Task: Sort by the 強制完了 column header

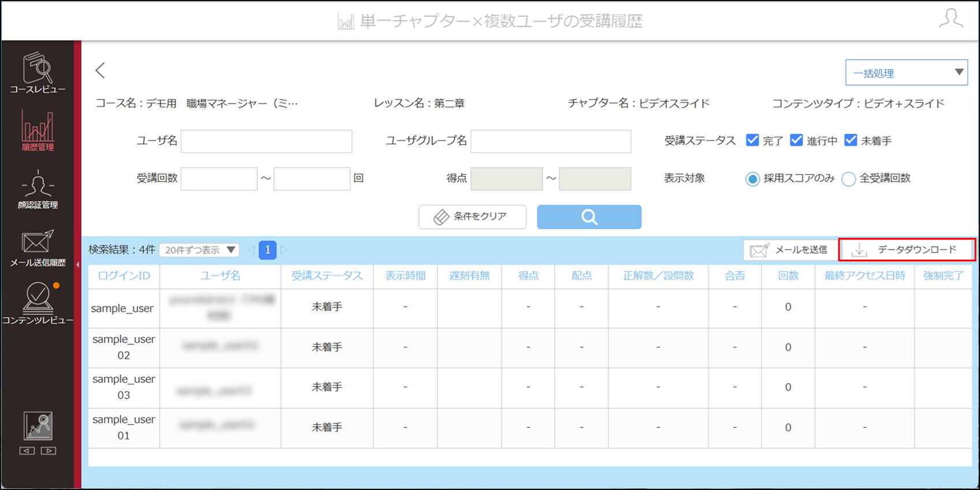Action: 943,276
